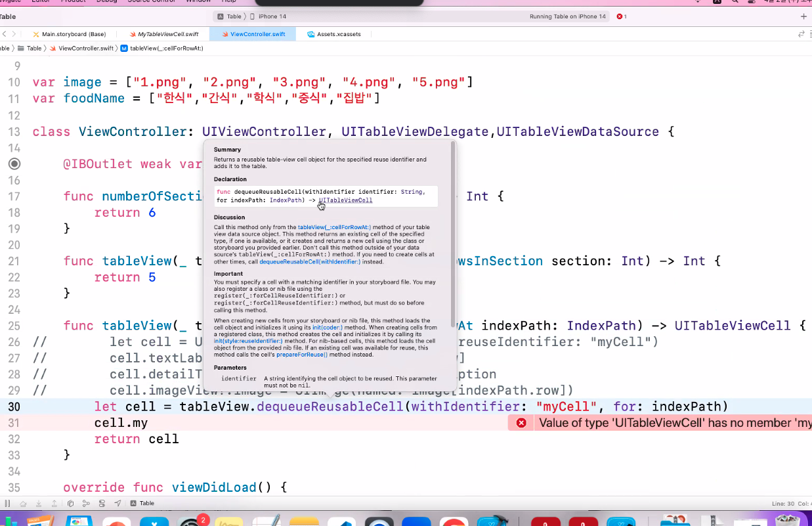The image size is (812, 526).
Task: Click "return 6" on line 18
Action: click(x=125, y=213)
